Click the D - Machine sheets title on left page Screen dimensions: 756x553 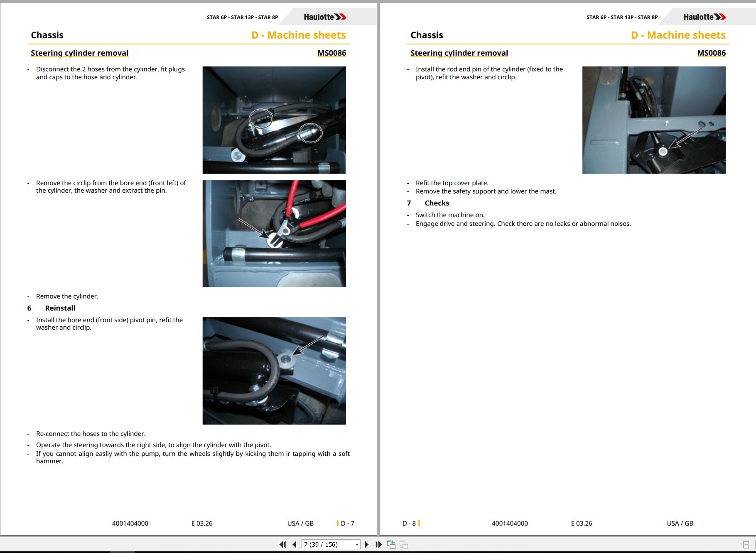point(299,35)
